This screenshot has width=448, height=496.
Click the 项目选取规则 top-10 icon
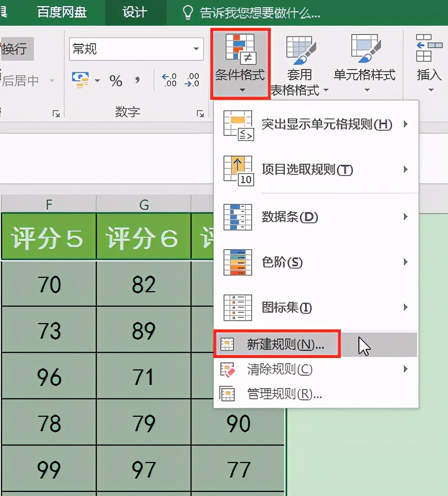coord(238,170)
